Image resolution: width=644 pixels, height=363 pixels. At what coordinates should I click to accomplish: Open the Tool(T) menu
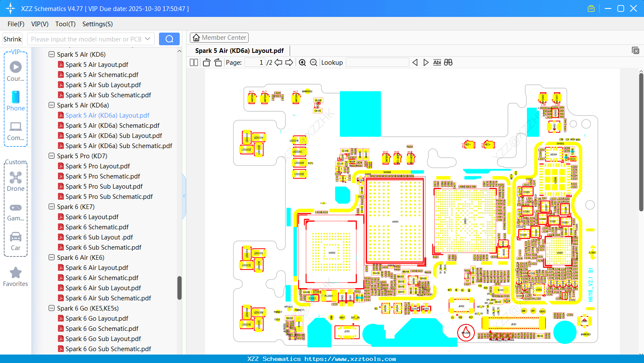click(65, 24)
